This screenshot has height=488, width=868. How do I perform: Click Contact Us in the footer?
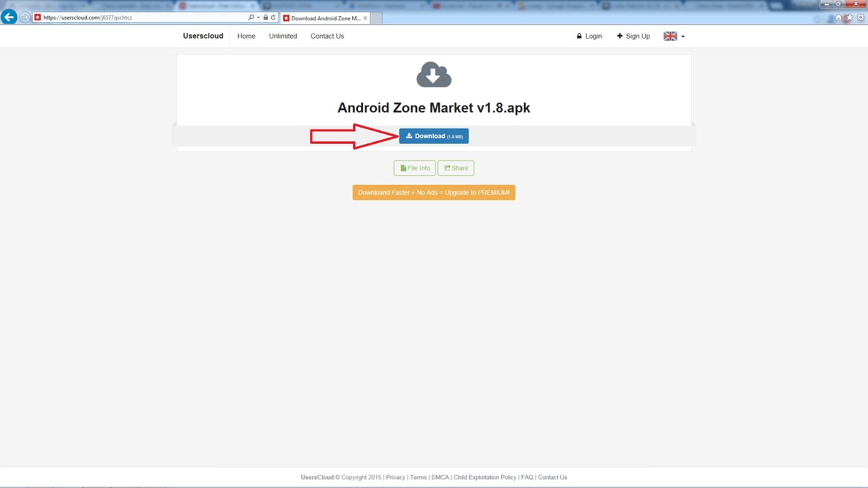point(552,478)
